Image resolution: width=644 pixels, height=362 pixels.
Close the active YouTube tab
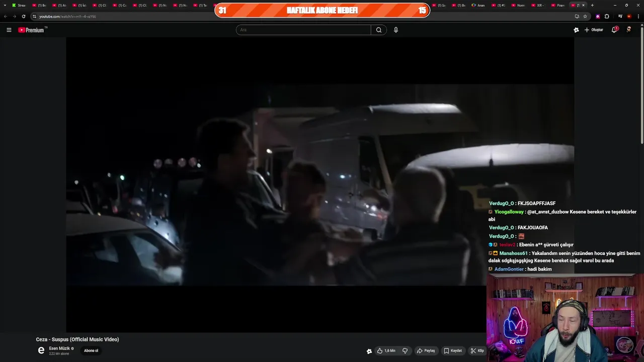583,5
